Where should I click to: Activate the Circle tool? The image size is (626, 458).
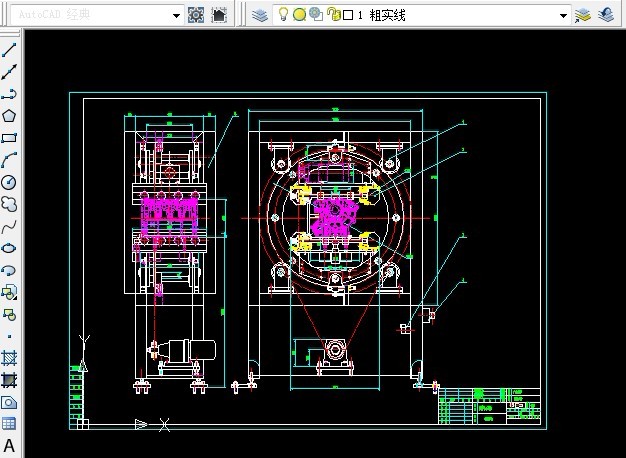pos(9,182)
